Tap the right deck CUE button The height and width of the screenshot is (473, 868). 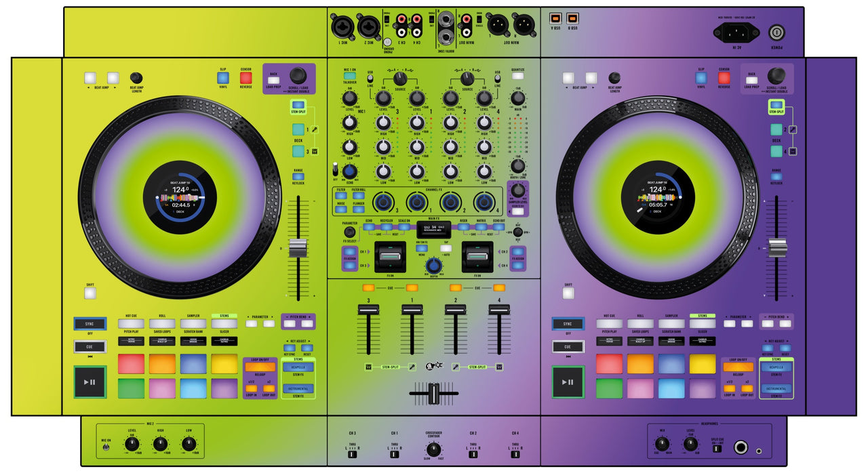(568, 346)
